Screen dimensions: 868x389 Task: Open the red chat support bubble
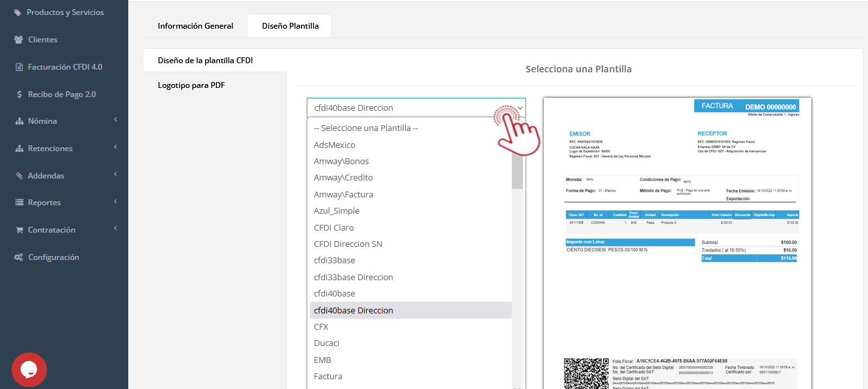point(29,369)
